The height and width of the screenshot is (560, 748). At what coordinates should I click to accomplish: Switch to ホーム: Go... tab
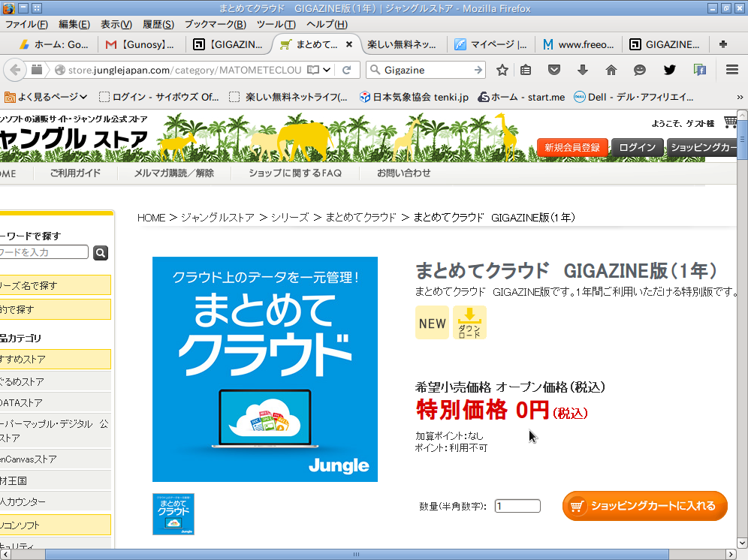pyautogui.click(x=53, y=44)
